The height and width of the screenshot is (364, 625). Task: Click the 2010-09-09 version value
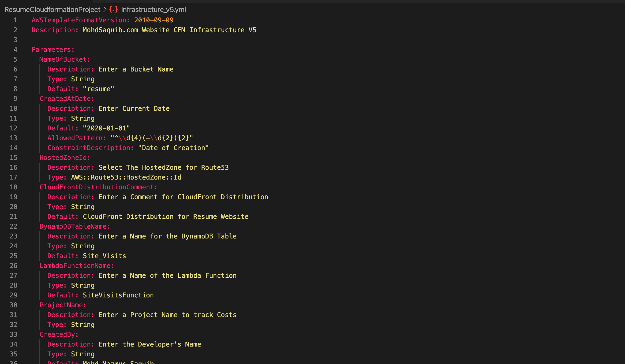154,20
